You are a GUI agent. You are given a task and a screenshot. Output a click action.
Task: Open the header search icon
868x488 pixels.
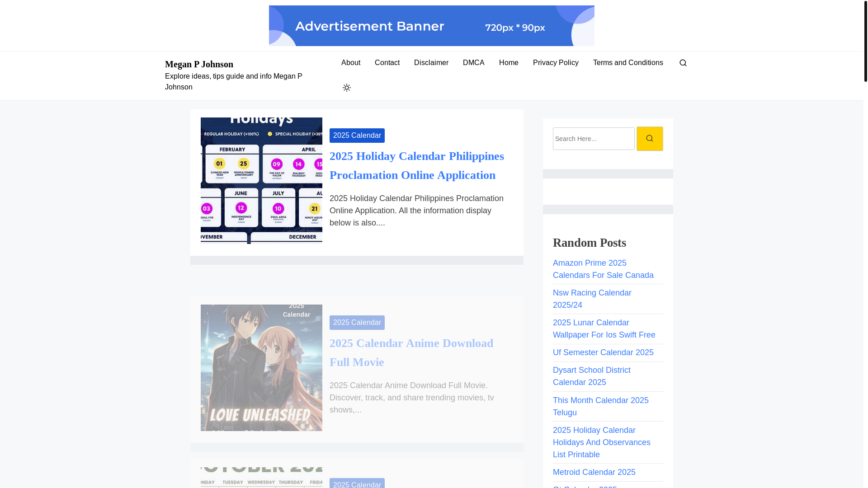683,63
